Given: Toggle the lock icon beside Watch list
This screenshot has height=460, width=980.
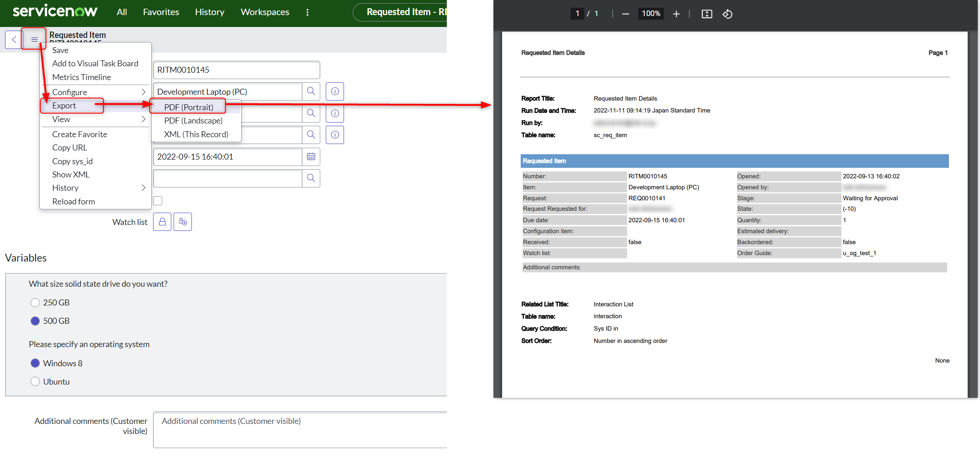Looking at the screenshot, I should pyautogui.click(x=162, y=222).
